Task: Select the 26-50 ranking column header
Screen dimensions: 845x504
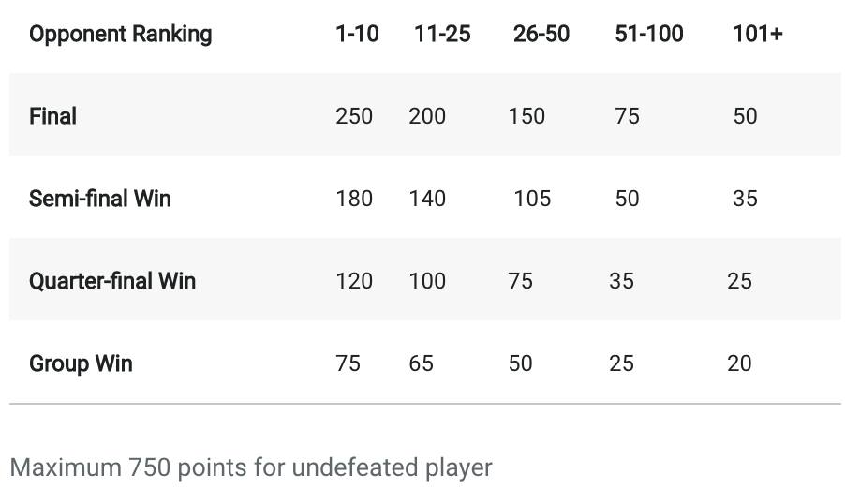Action: tap(541, 35)
